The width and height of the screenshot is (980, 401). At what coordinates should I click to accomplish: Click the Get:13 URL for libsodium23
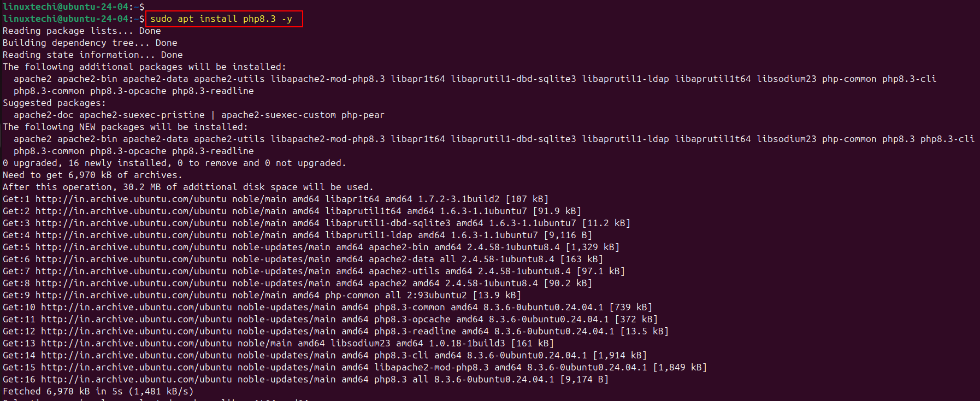[x=137, y=343]
